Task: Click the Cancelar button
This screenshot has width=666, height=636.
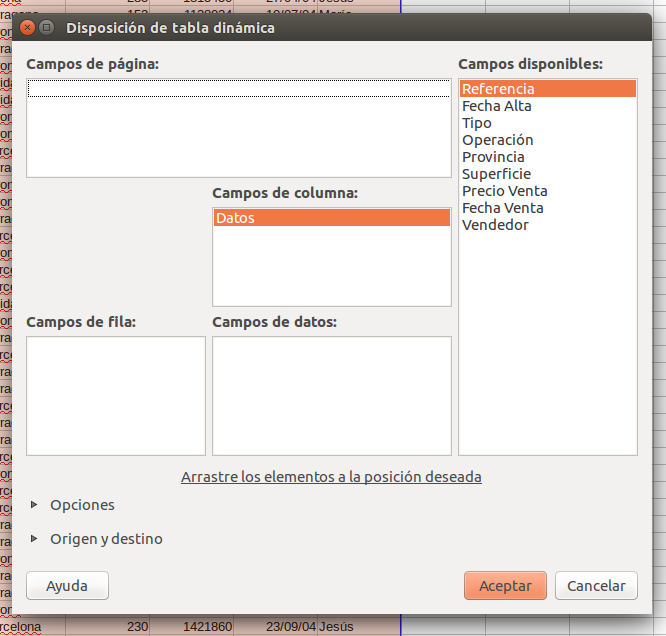Action: (x=596, y=585)
